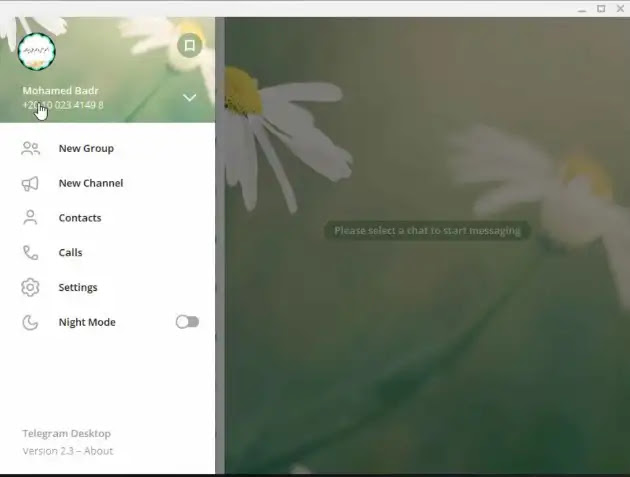Screen dimensions: 630x477
Task: Click the Settings gear icon
Action: (x=30, y=287)
